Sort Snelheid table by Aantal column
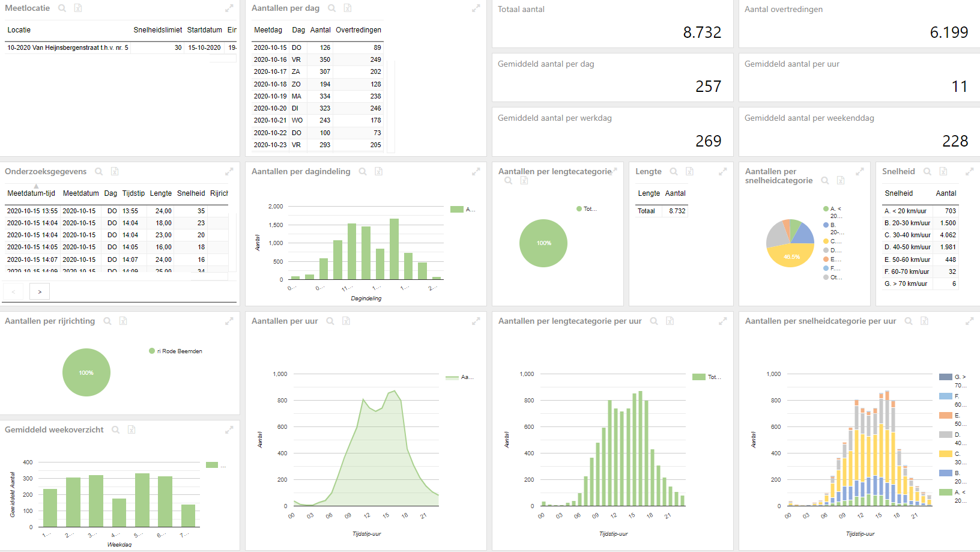This screenshot has height=552, width=980. [946, 193]
